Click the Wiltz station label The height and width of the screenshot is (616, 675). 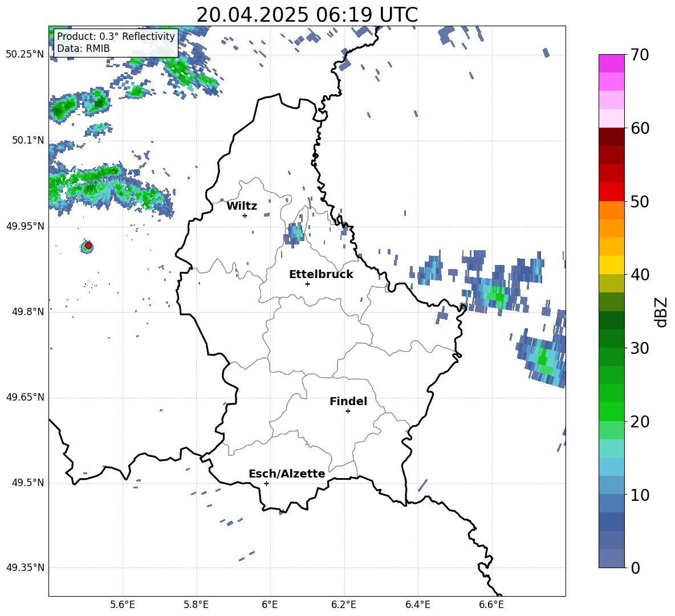[242, 206]
